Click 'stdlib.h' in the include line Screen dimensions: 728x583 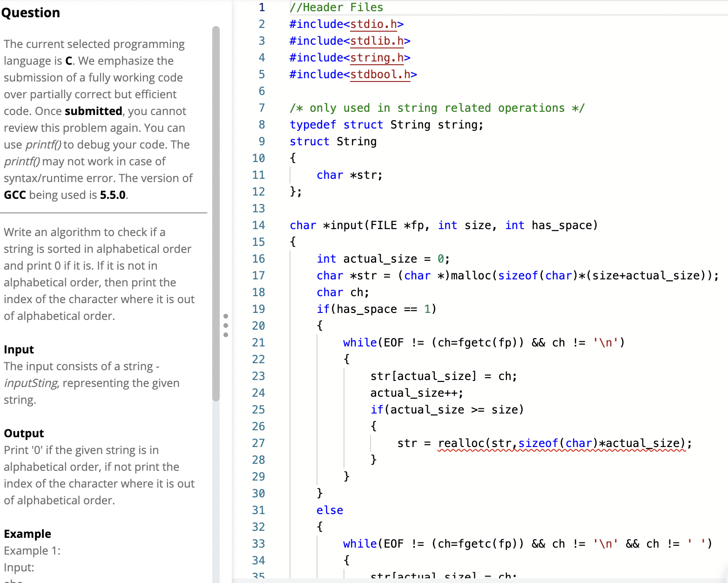click(x=377, y=41)
